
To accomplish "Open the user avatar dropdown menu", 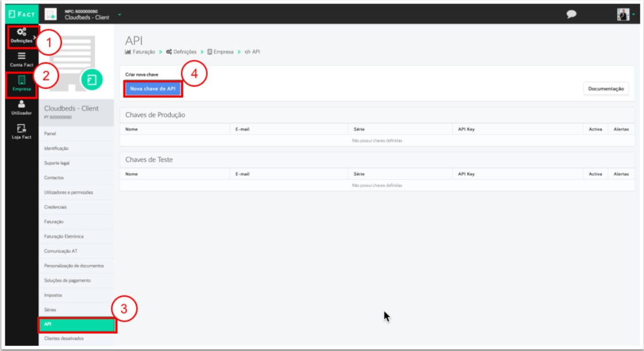I will (x=626, y=14).
